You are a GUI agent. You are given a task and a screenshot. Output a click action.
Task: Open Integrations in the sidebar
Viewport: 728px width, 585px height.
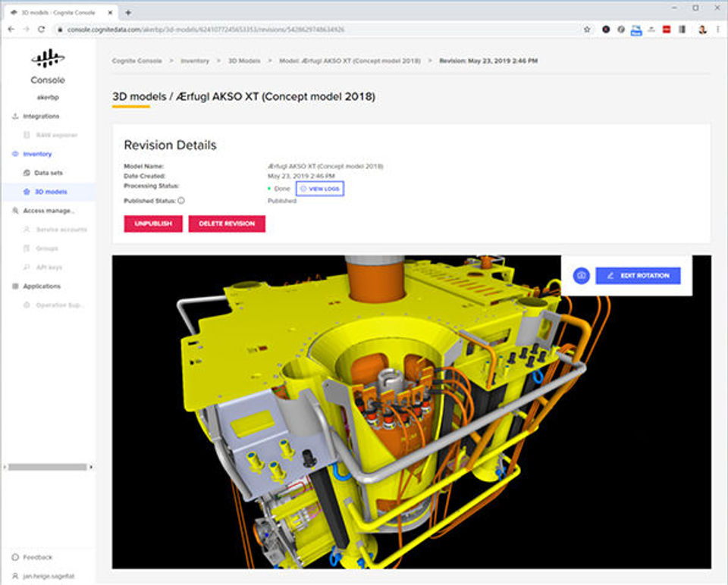(41, 116)
